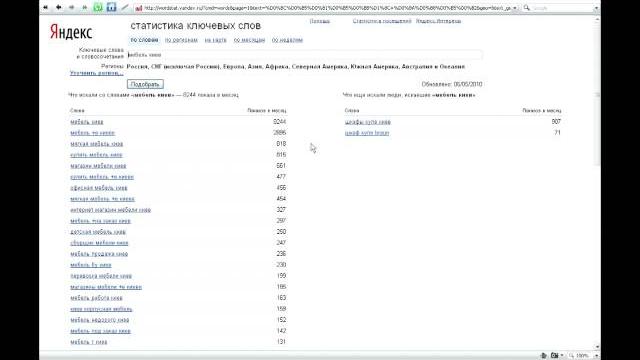This screenshot has width=640, height=360.
Task: Open the address bar history dropdown
Action: [515, 8]
